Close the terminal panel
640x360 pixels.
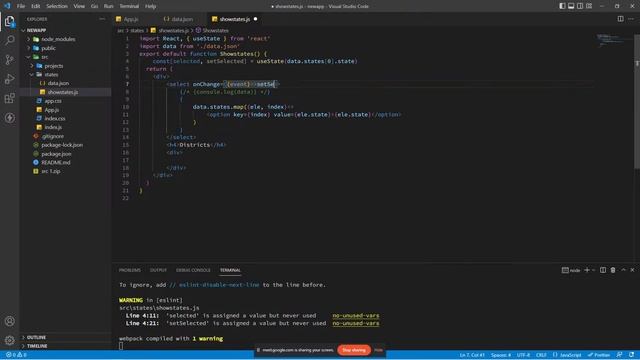point(632,270)
